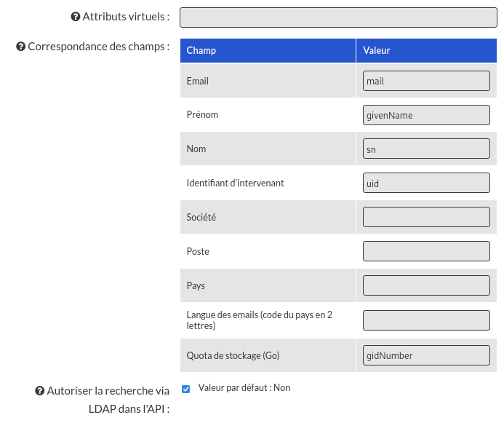Click the empty Pays value field
The height and width of the screenshot is (423, 504).
point(426,285)
